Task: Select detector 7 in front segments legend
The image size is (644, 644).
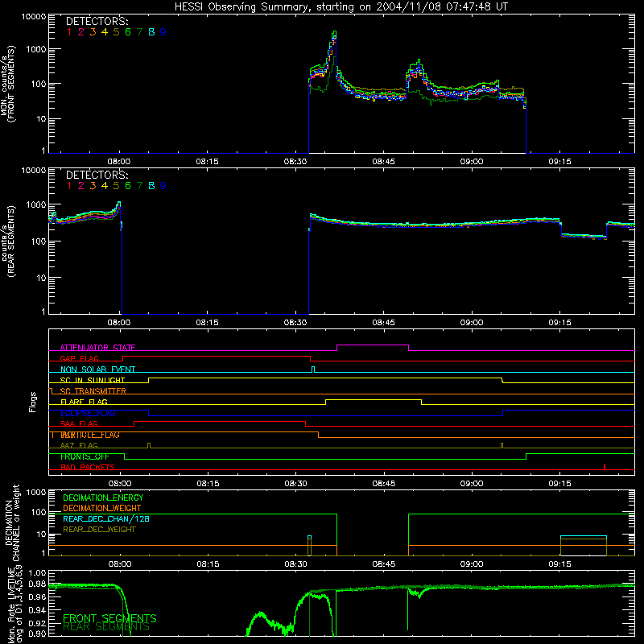Action: tap(139, 31)
